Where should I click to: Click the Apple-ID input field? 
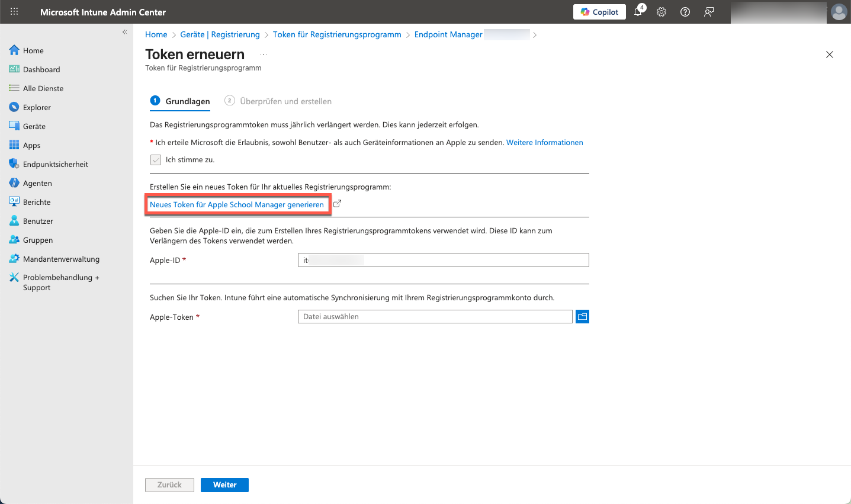[x=443, y=260]
